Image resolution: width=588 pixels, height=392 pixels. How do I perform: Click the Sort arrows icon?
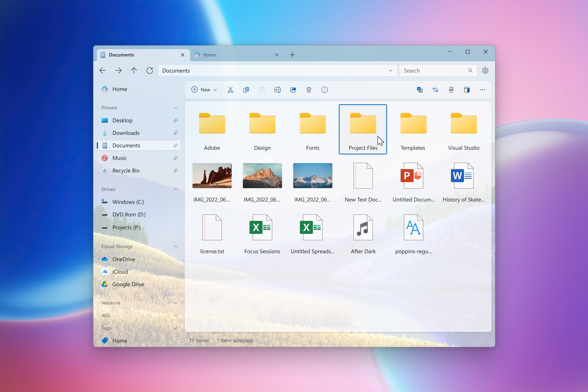tap(435, 90)
